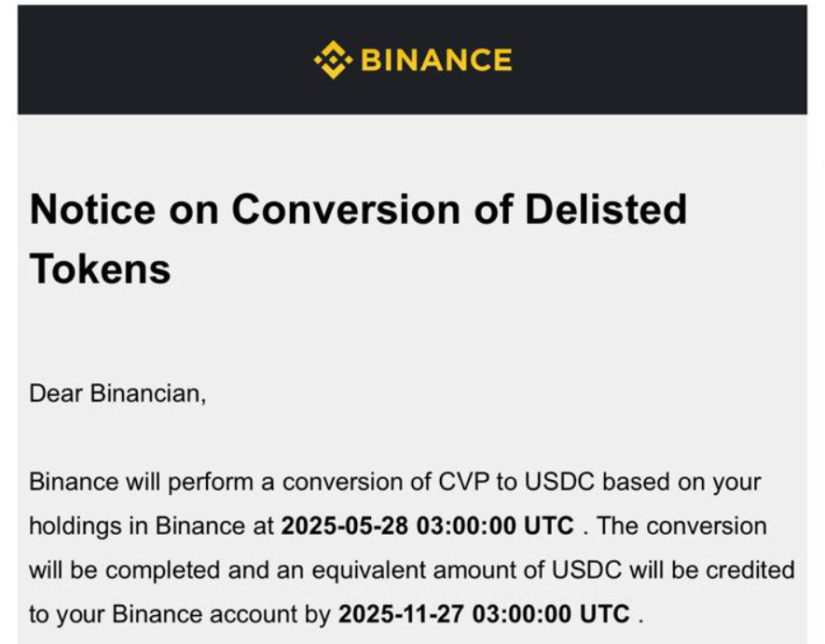Click USDC in "amount of USDC"
This screenshot has height=644, width=825.
586,569
